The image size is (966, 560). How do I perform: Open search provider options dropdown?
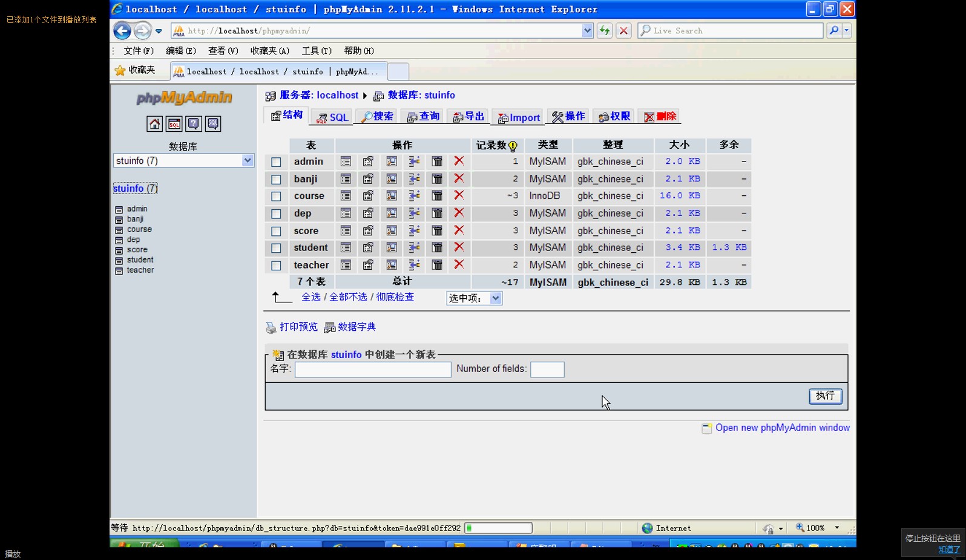point(847,30)
